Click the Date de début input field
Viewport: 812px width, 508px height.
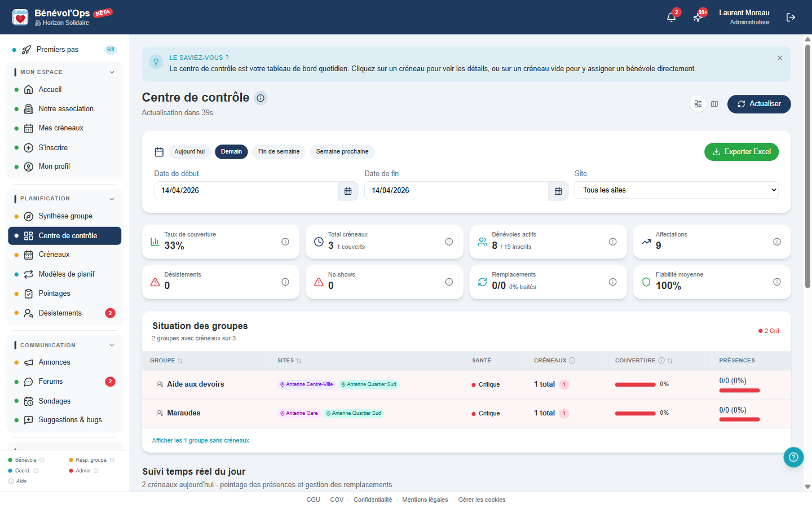pyautogui.click(x=246, y=191)
